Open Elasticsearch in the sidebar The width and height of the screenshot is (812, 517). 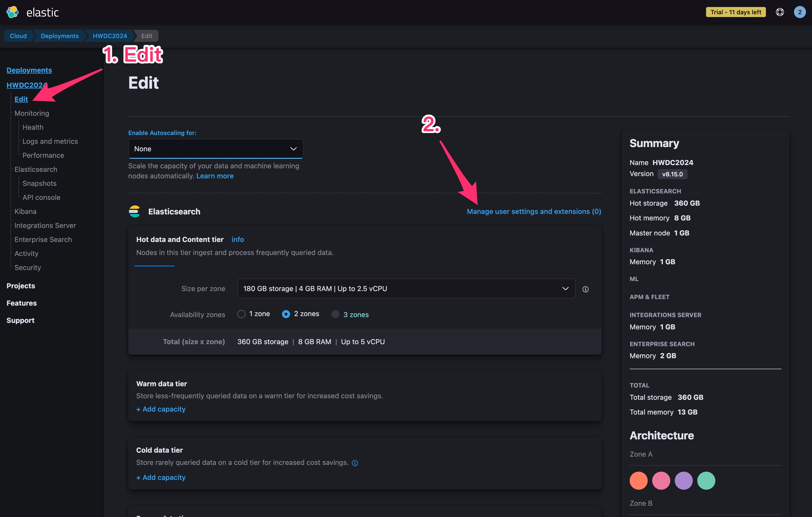[36, 169]
